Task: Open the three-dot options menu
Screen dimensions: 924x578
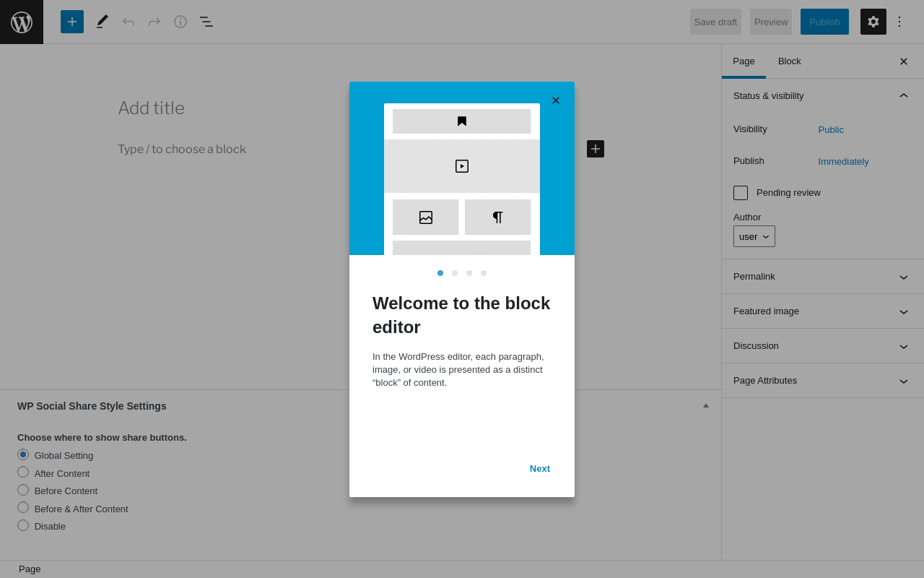Action: pyautogui.click(x=899, y=22)
